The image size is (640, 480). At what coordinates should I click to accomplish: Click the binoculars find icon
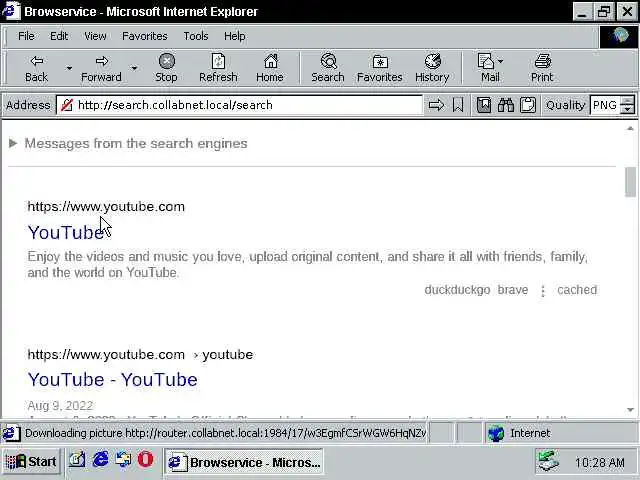click(506, 105)
